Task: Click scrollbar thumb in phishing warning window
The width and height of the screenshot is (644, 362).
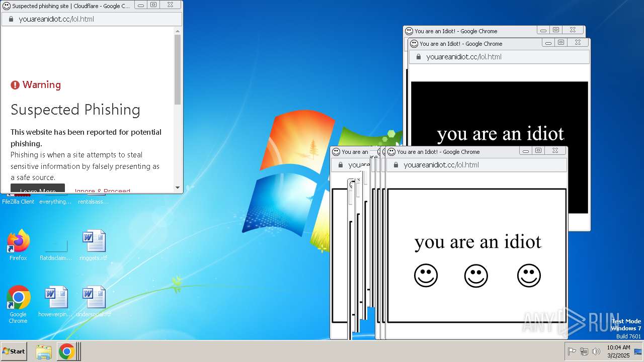Action: 178,69
